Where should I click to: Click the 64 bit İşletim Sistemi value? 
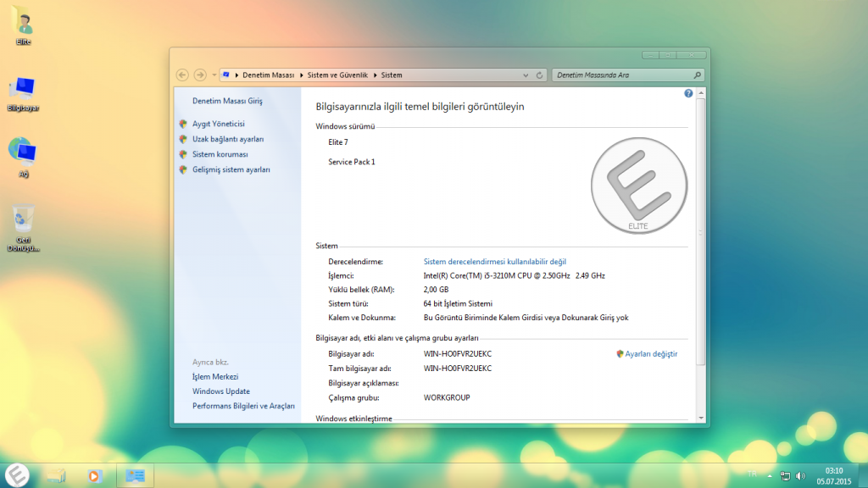[458, 304]
